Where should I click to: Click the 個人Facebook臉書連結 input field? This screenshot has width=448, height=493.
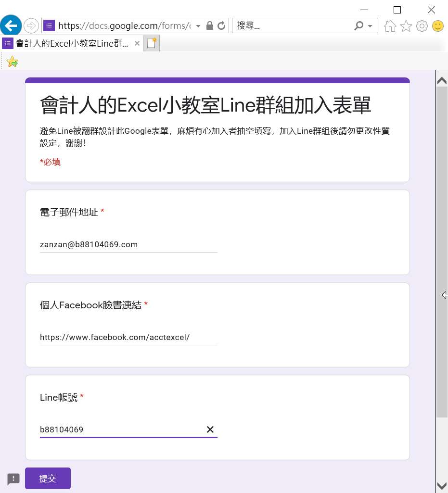[x=128, y=337]
